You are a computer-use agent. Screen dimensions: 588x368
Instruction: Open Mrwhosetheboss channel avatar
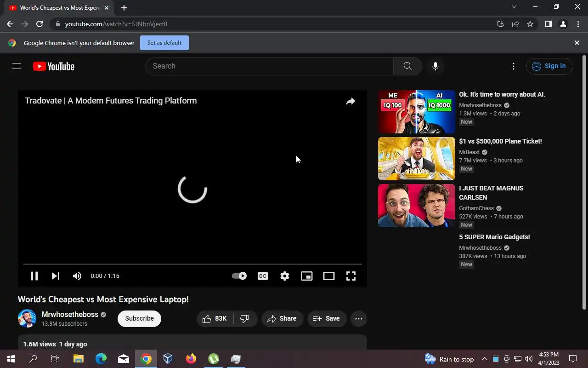(x=27, y=318)
